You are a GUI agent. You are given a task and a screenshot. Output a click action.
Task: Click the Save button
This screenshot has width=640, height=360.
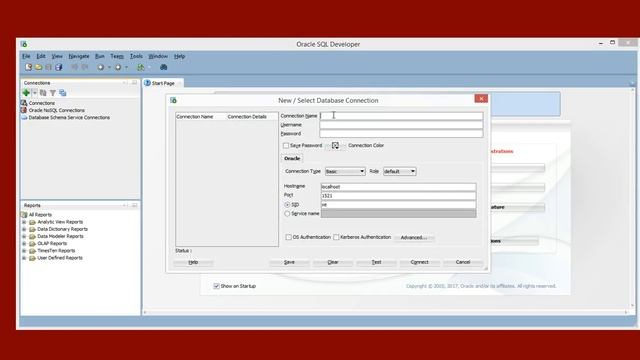pyautogui.click(x=289, y=262)
